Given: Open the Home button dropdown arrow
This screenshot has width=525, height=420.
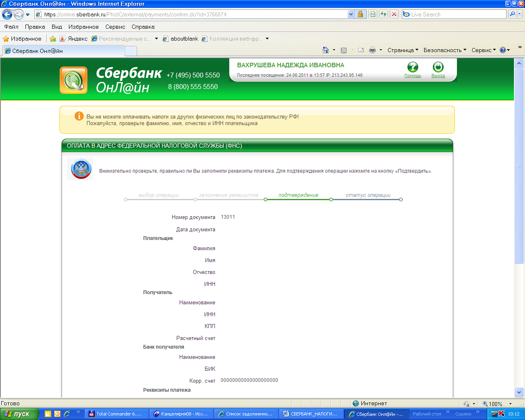Looking at the screenshot, I should click(334, 50).
